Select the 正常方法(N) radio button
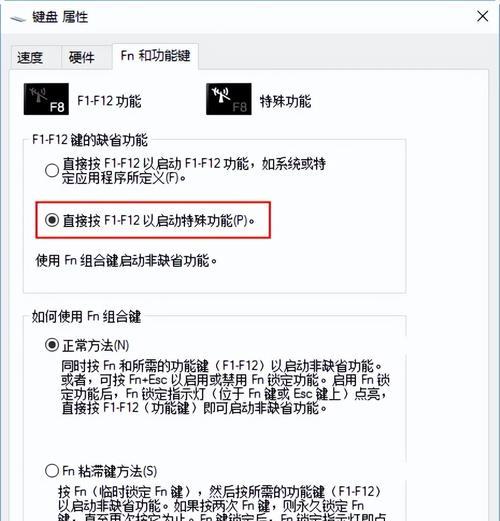This screenshot has width=500, height=521. [52, 345]
